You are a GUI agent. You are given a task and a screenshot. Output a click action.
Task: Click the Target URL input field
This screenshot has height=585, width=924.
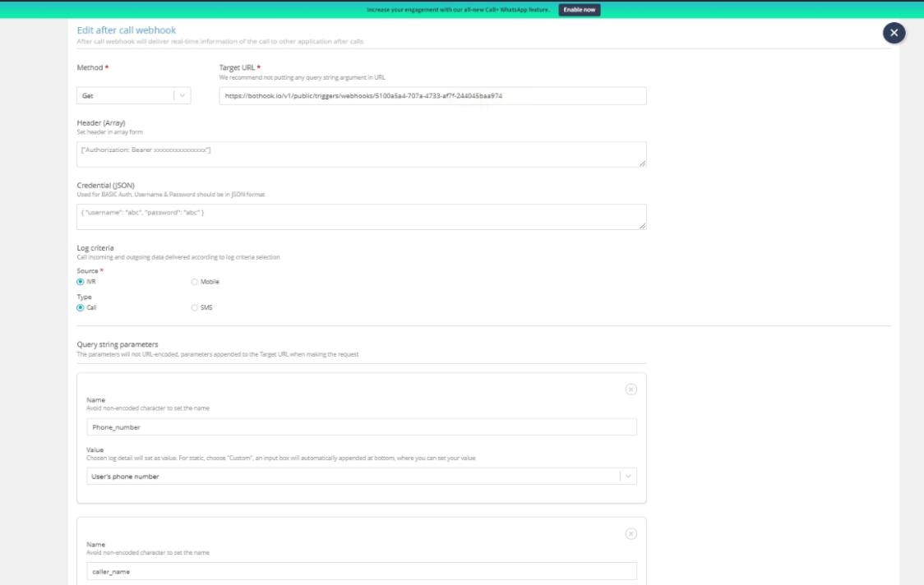(432, 96)
